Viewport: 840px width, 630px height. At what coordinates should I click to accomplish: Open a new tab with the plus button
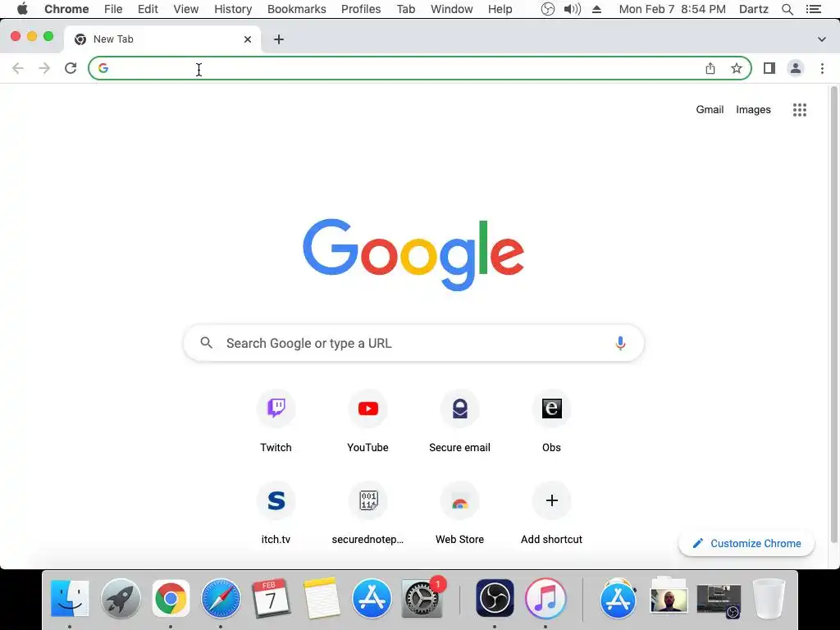pyautogui.click(x=279, y=39)
